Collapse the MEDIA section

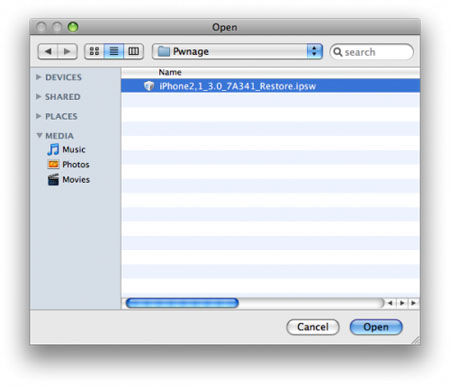click(39, 135)
